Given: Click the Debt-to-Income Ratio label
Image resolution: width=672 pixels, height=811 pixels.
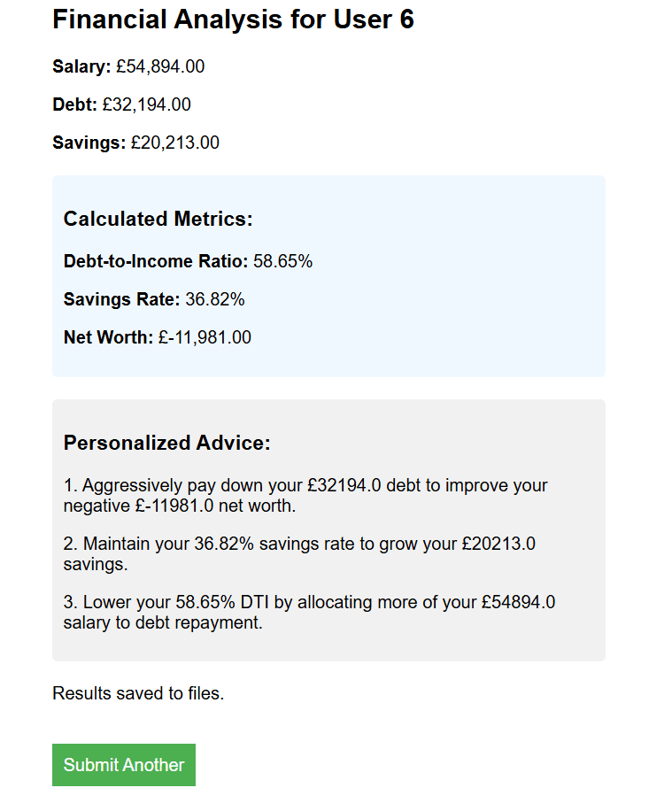Looking at the screenshot, I should [x=156, y=261].
